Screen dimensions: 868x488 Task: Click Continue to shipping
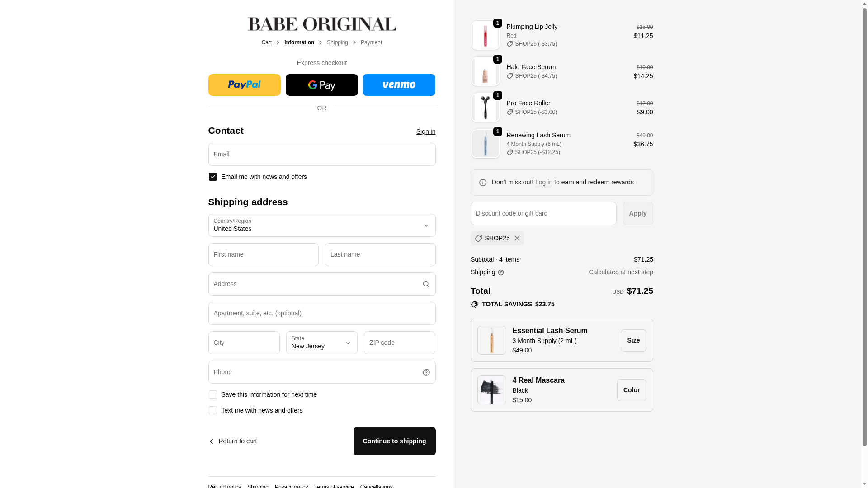pos(394,441)
